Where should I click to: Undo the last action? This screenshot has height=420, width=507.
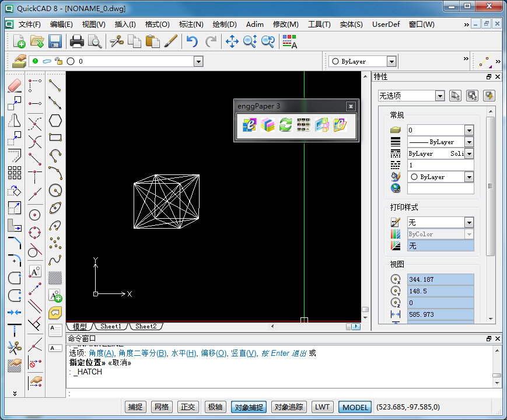tap(191, 41)
